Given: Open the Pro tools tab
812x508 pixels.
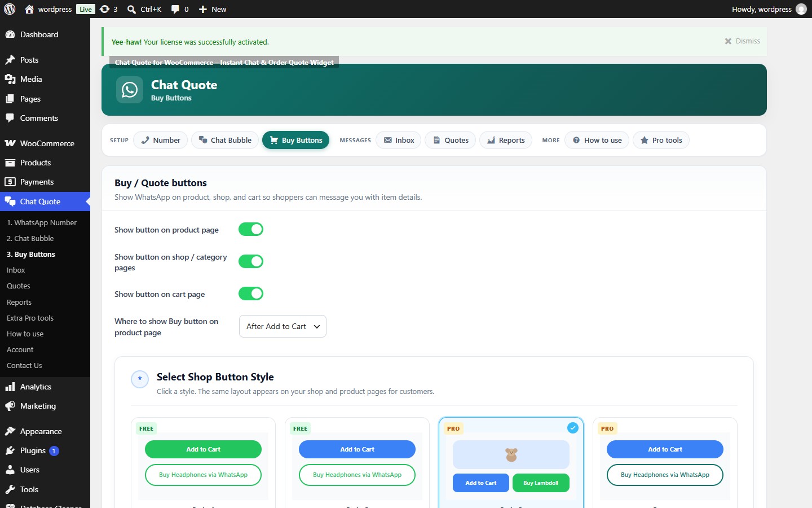Looking at the screenshot, I should (x=661, y=140).
